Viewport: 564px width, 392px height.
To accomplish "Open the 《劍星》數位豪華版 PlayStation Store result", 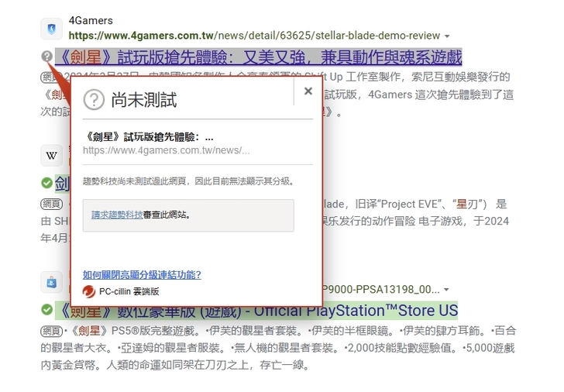I will click(256, 311).
